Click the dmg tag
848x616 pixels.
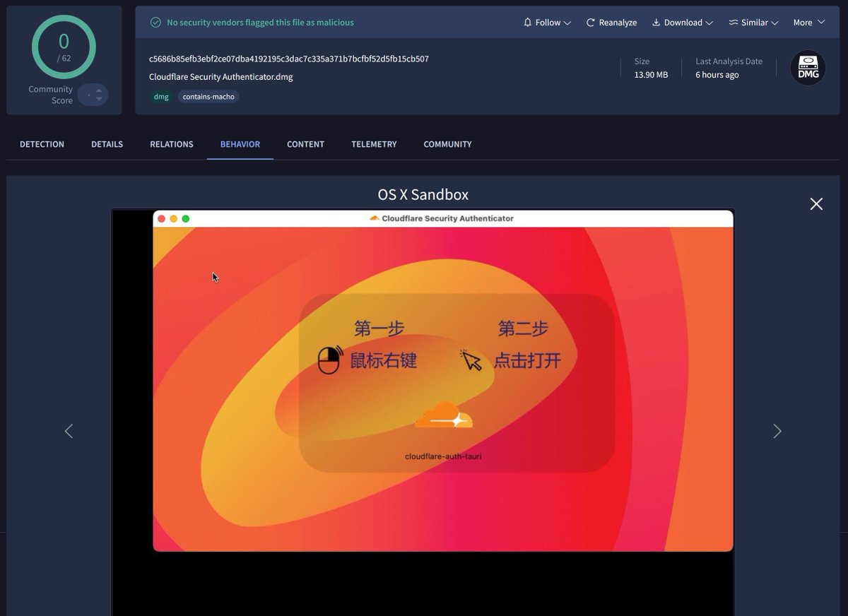tap(161, 97)
